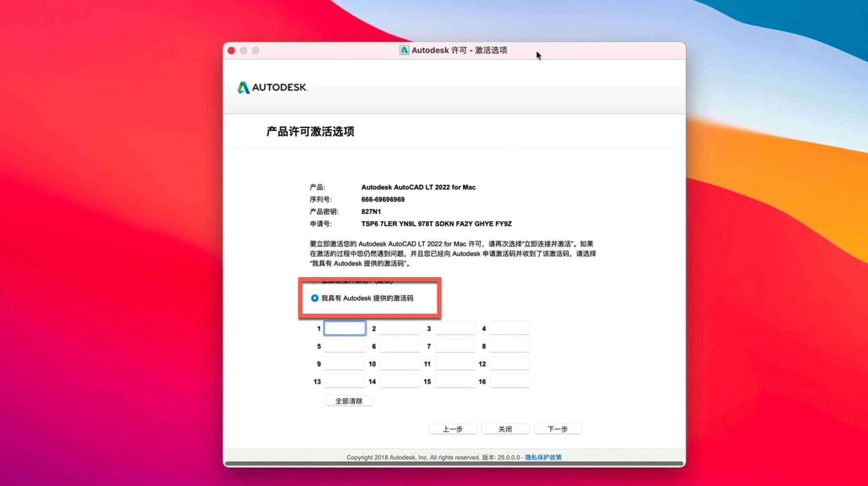The width and height of the screenshot is (868, 486).
Task: Click into activation code field 16
Action: click(509, 382)
